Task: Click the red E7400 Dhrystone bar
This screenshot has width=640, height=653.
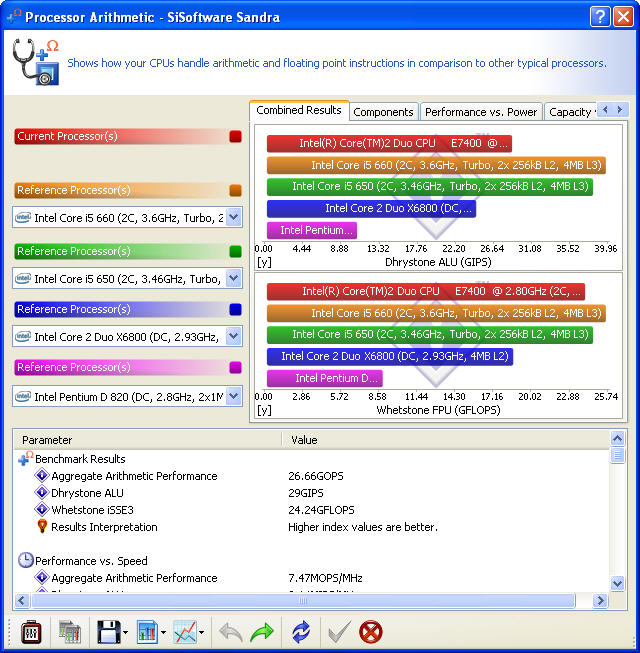Action: [x=389, y=143]
